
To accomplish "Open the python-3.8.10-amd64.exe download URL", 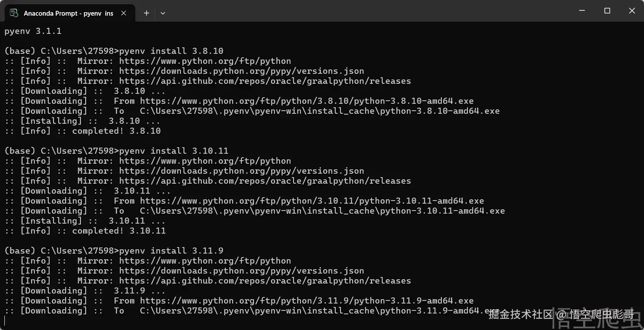I will (307, 101).
